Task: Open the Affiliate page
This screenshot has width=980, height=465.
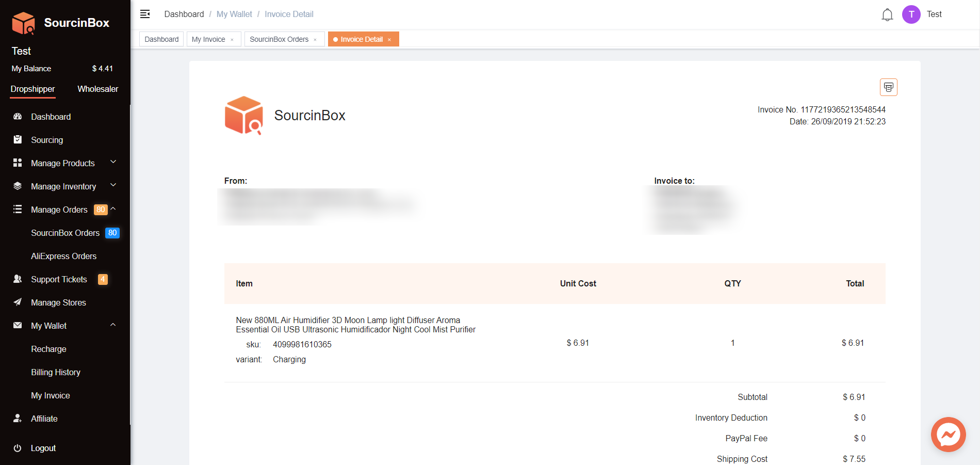Action: click(44, 419)
